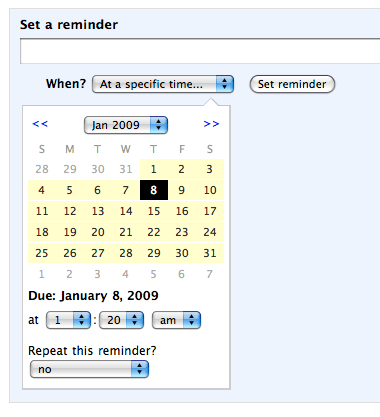Open the Jan 2009 month dropdown
The width and height of the screenshot is (380, 417).
[126, 125]
